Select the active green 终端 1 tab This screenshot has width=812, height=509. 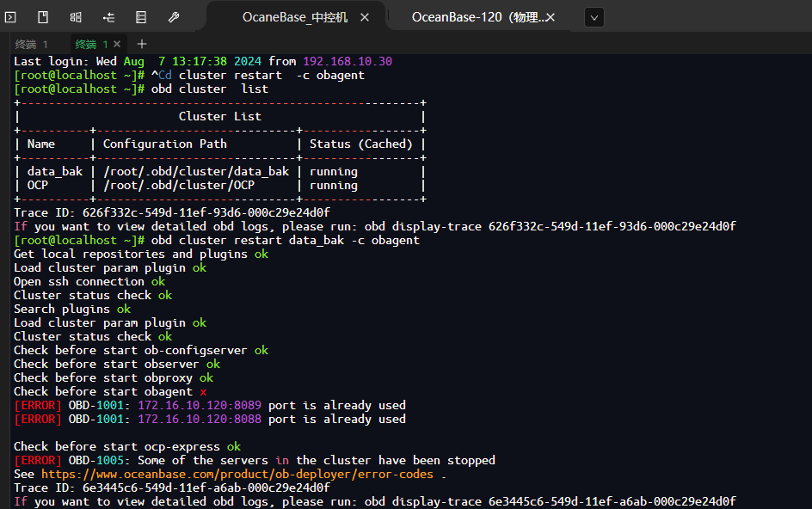click(x=91, y=45)
